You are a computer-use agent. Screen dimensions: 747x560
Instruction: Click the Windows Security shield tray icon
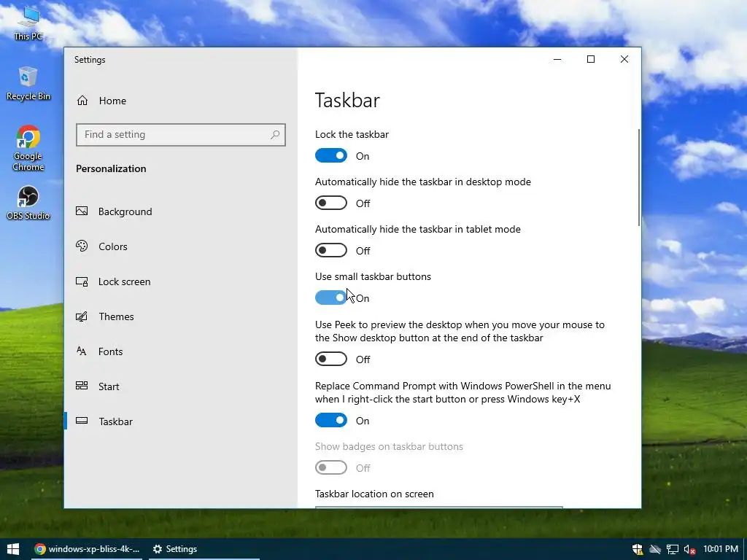(x=637, y=549)
